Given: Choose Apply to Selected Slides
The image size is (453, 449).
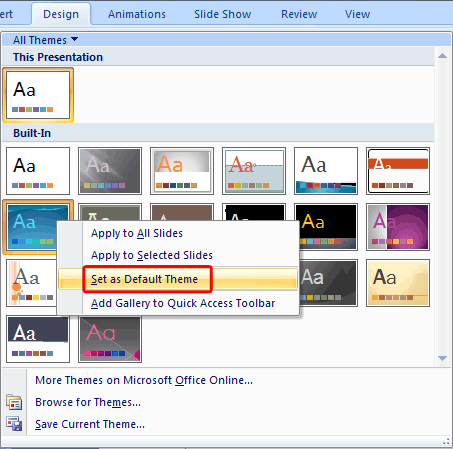Looking at the screenshot, I should (x=152, y=255).
